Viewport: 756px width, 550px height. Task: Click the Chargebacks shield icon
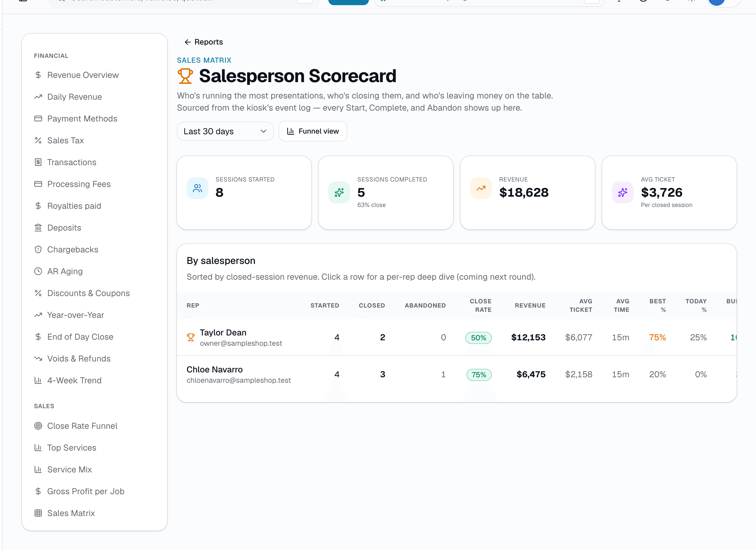[38, 249]
